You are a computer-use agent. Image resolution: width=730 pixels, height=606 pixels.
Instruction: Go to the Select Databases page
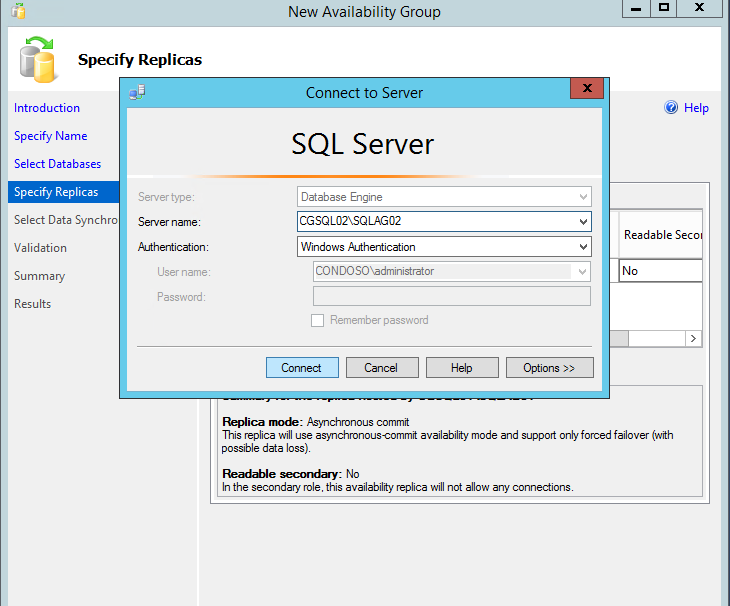click(57, 164)
